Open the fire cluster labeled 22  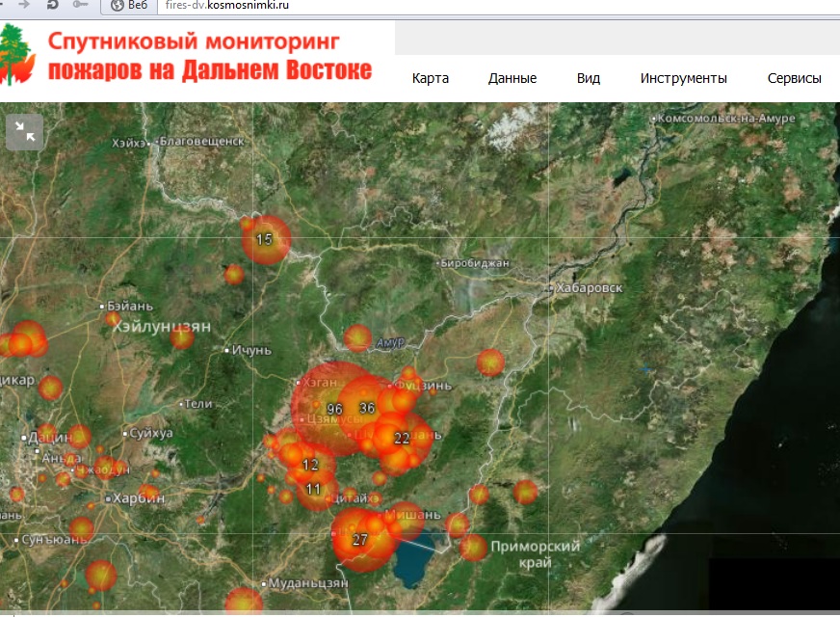pyautogui.click(x=403, y=438)
